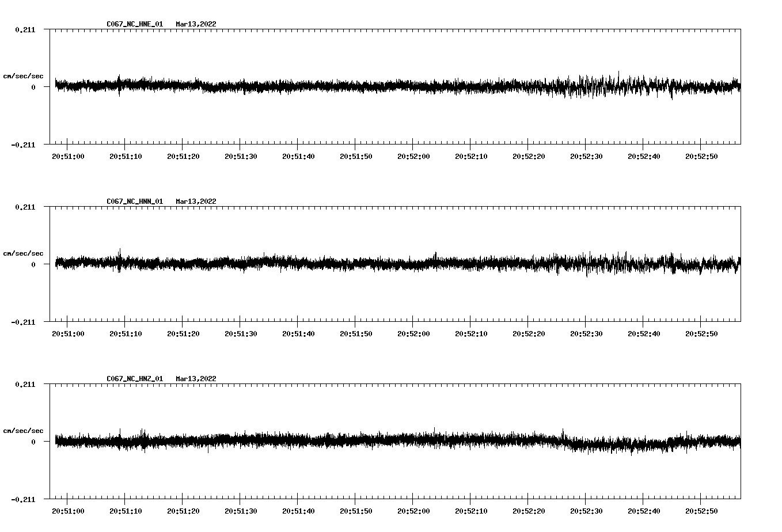782x532 pixels.
Task: Click the -0.211 lower limit on HNN axis
Action: pos(23,322)
